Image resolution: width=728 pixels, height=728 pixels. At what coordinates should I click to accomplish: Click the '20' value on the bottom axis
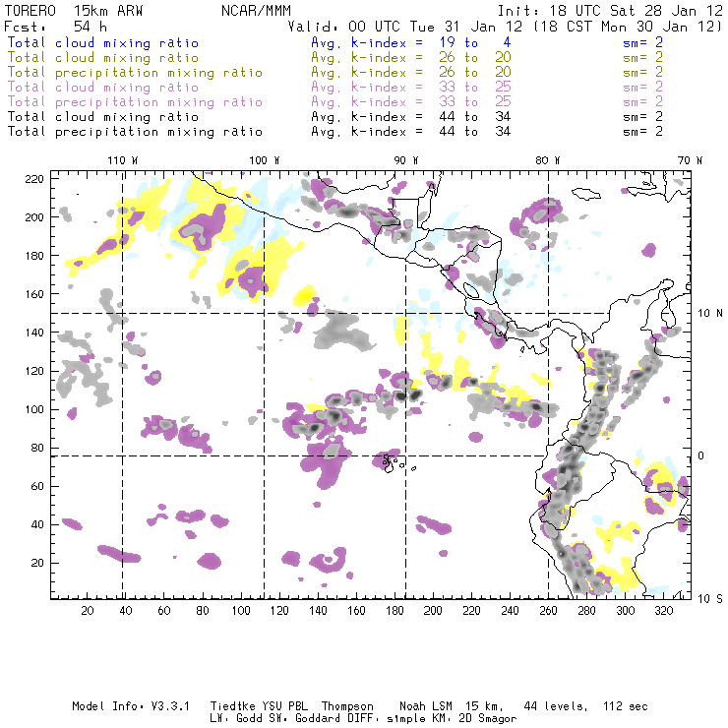coord(88,611)
